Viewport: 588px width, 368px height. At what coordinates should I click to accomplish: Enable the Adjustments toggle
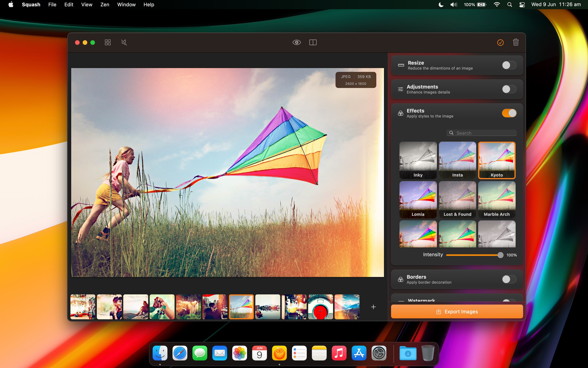509,89
